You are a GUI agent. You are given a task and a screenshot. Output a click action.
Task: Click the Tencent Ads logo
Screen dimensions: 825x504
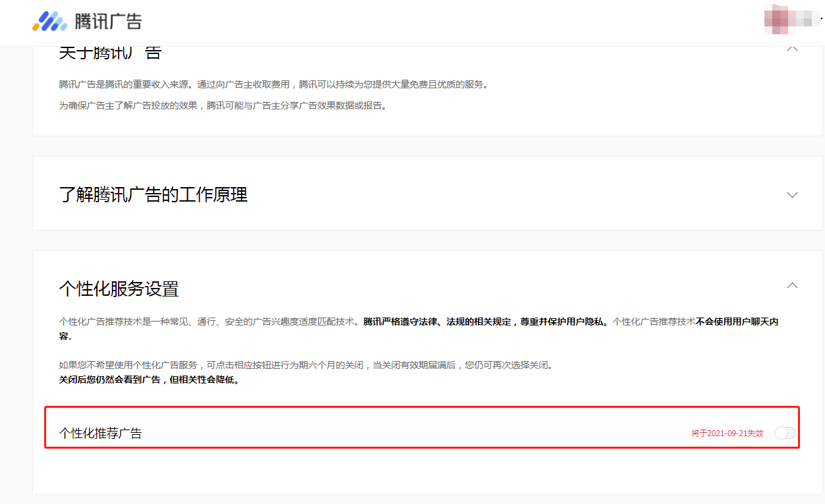87,21
